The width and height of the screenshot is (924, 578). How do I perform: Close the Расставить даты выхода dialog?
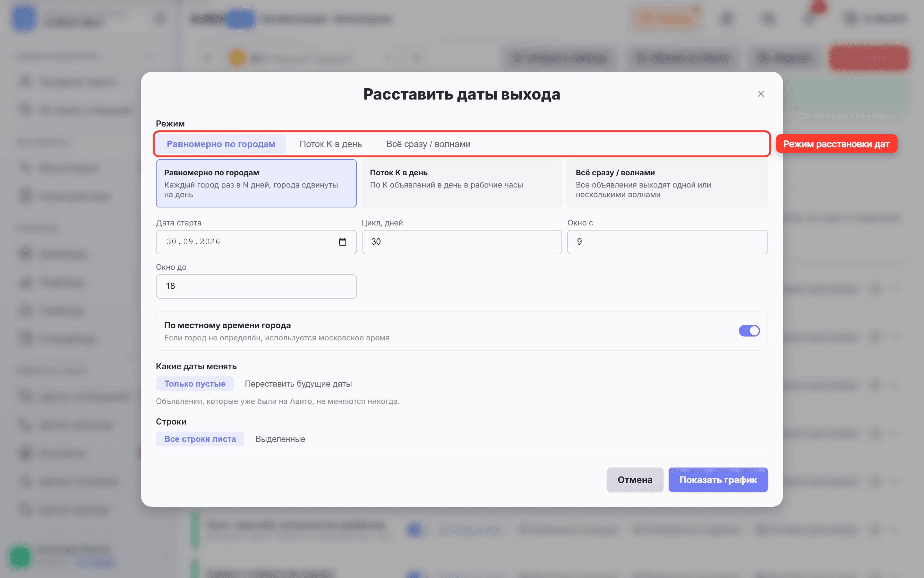click(x=761, y=94)
